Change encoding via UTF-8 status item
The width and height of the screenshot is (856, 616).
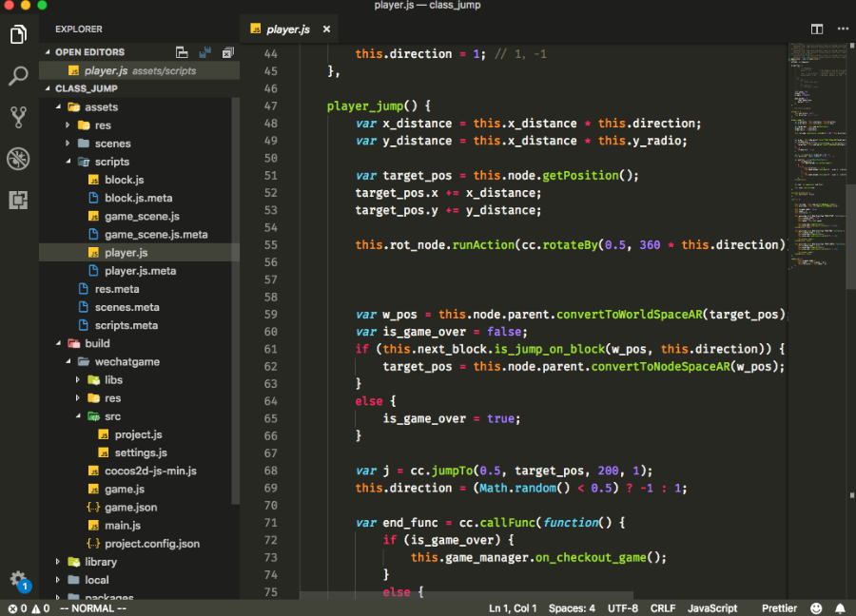pyautogui.click(x=622, y=608)
